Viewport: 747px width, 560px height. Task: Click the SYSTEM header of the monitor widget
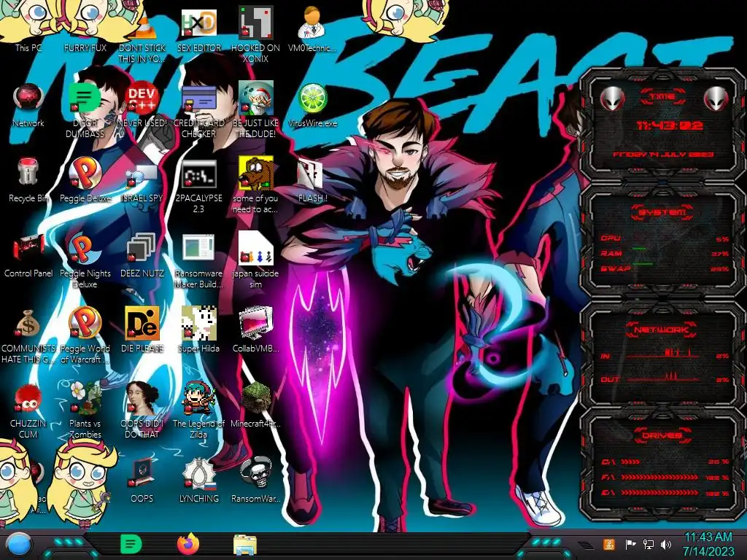point(662,212)
